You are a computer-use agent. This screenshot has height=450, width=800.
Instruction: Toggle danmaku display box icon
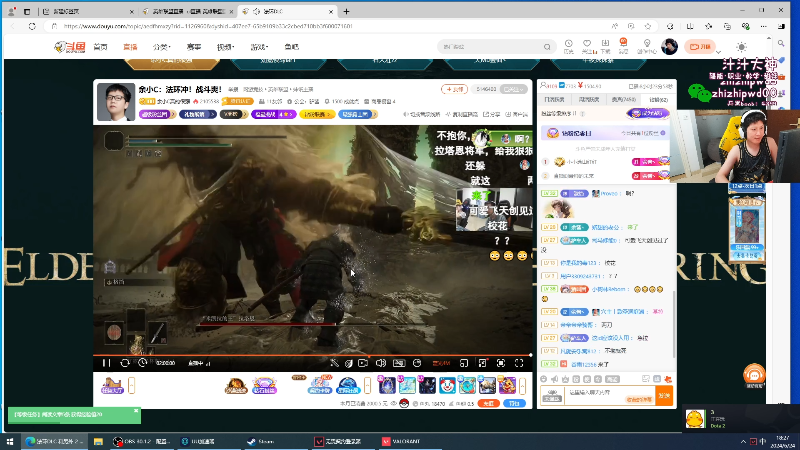click(x=399, y=363)
